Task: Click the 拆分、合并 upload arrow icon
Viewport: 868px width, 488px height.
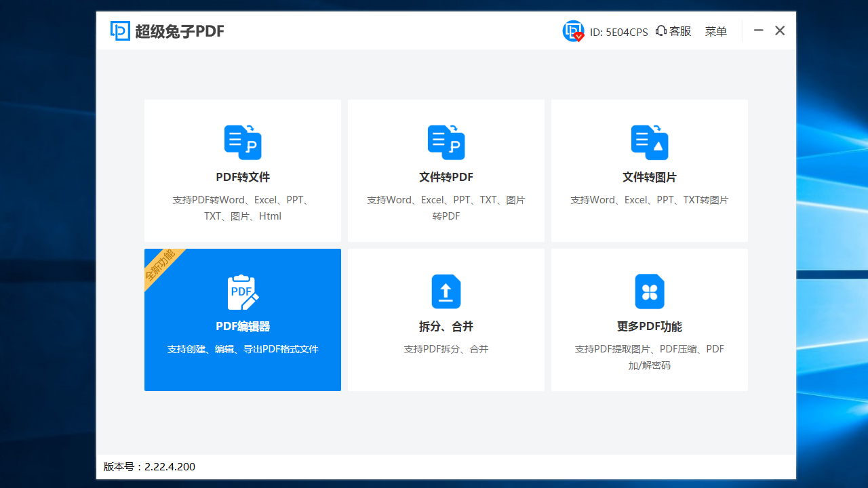Action: (x=446, y=291)
